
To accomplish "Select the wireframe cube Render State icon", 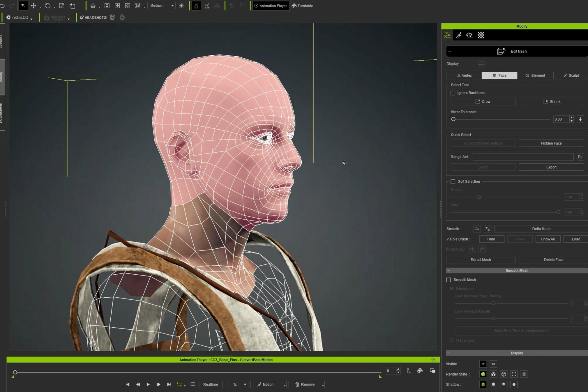I will coord(504,374).
